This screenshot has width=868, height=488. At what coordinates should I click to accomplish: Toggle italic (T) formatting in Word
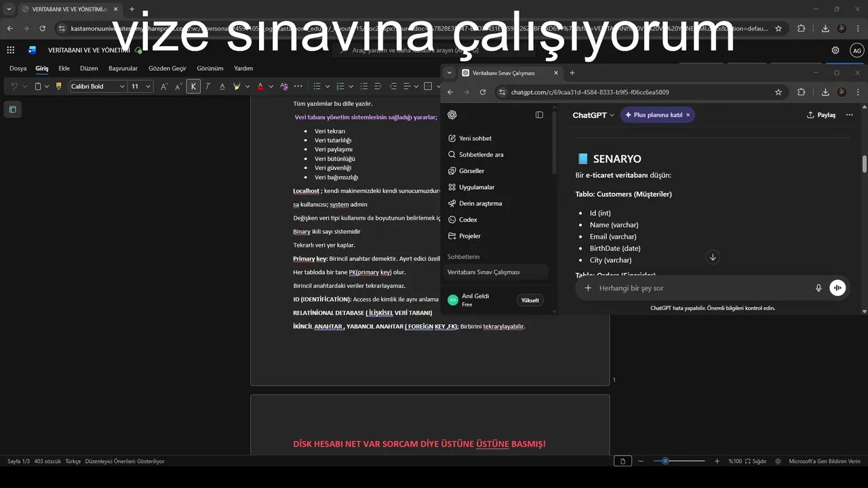tap(208, 86)
